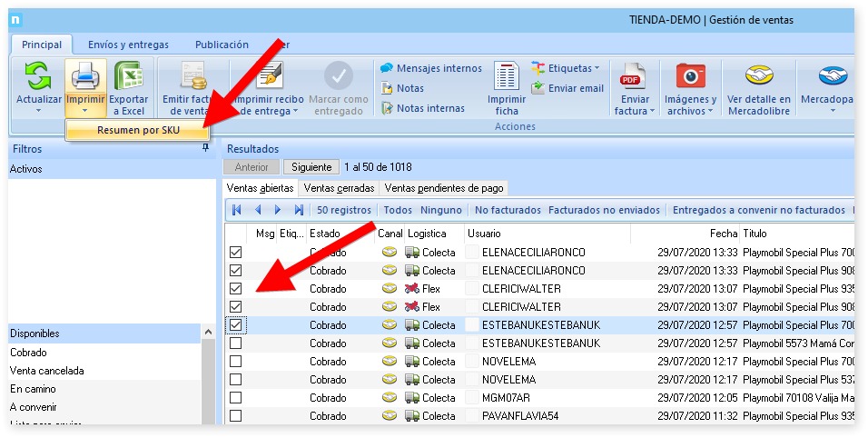Click the Imprimir ficha icon

[x=506, y=77]
